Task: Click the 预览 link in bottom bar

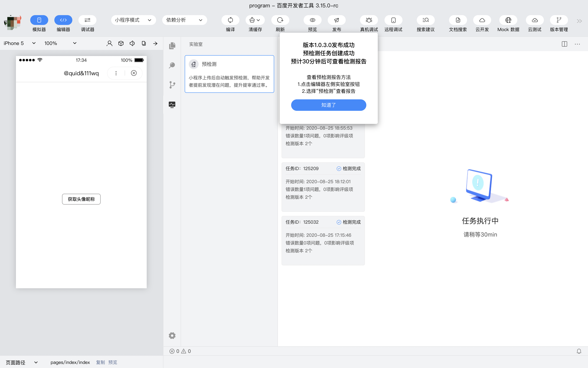Action: (113, 362)
